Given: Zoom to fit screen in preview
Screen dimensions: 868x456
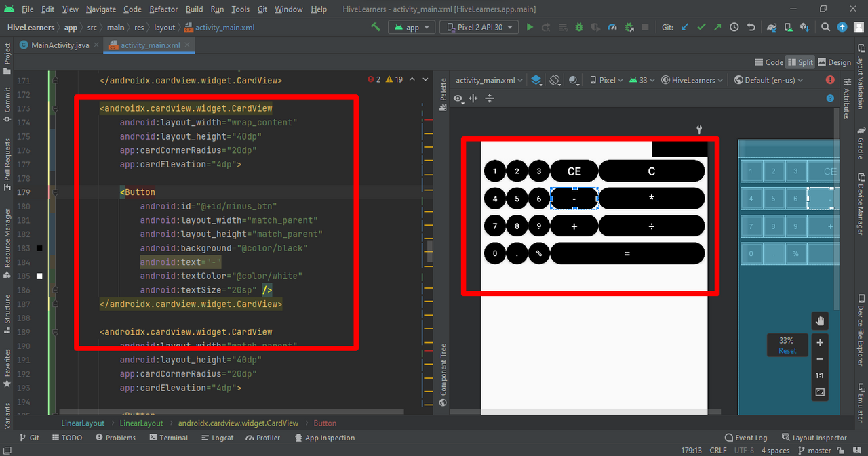Looking at the screenshot, I should (820, 392).
